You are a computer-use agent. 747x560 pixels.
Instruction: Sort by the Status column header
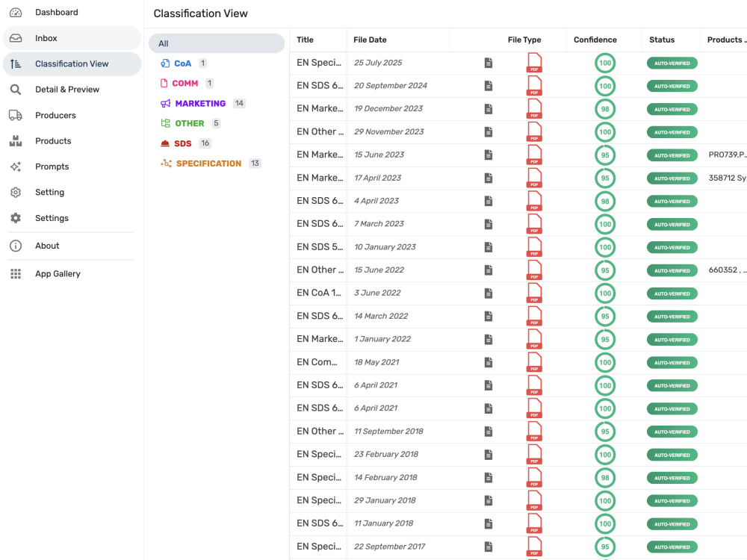(x=662, y=40)
